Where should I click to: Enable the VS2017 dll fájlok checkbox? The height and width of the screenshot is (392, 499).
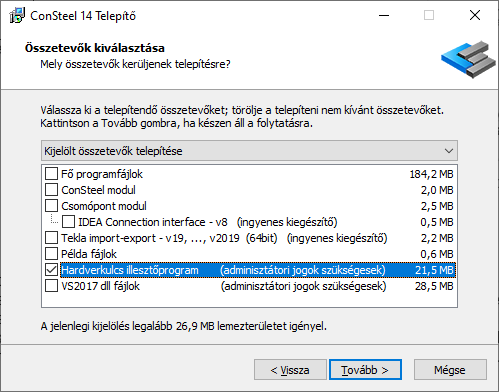(x=51, y=286)
